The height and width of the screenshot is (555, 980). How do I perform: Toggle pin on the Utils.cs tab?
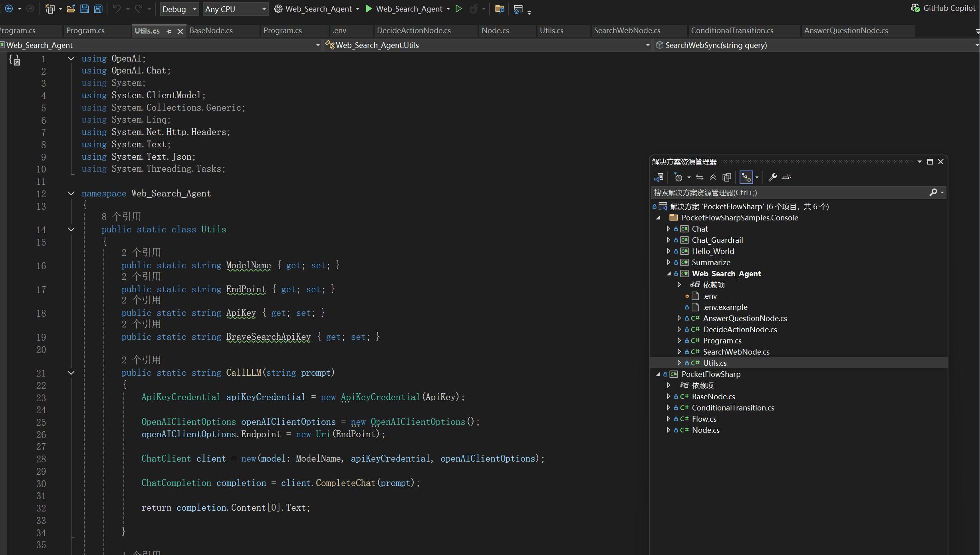(169, 31)
